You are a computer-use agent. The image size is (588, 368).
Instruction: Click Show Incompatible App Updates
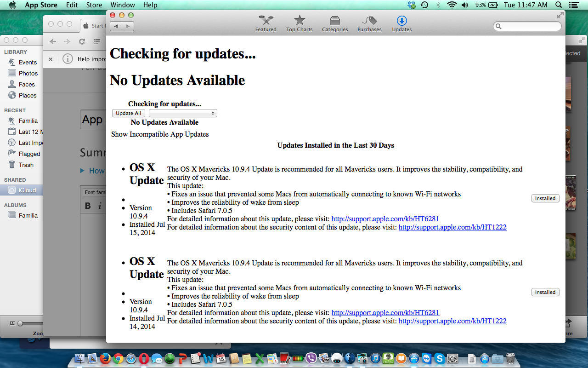pyautogui.click(x=160, y=134)
